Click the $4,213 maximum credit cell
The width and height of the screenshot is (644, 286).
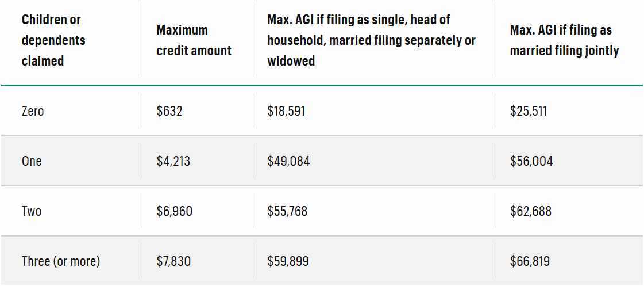point(173,161)
